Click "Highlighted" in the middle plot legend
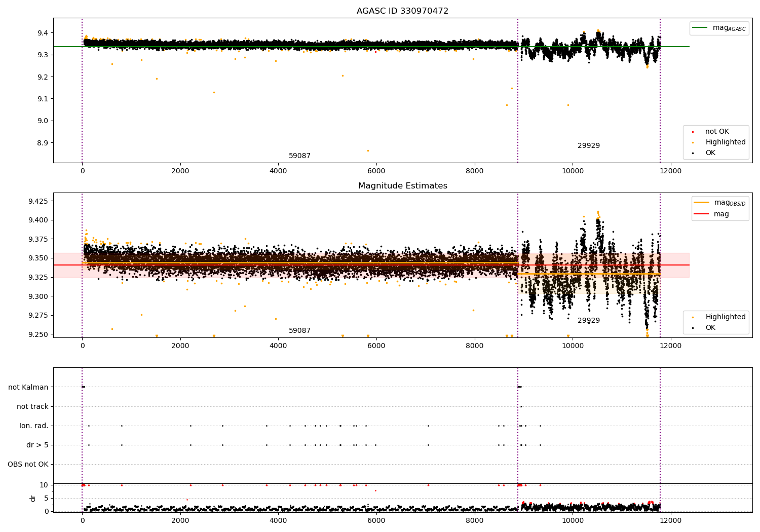The width and height of the screenshot is (760, 532). pyautogui.click(x=726, y=317)
